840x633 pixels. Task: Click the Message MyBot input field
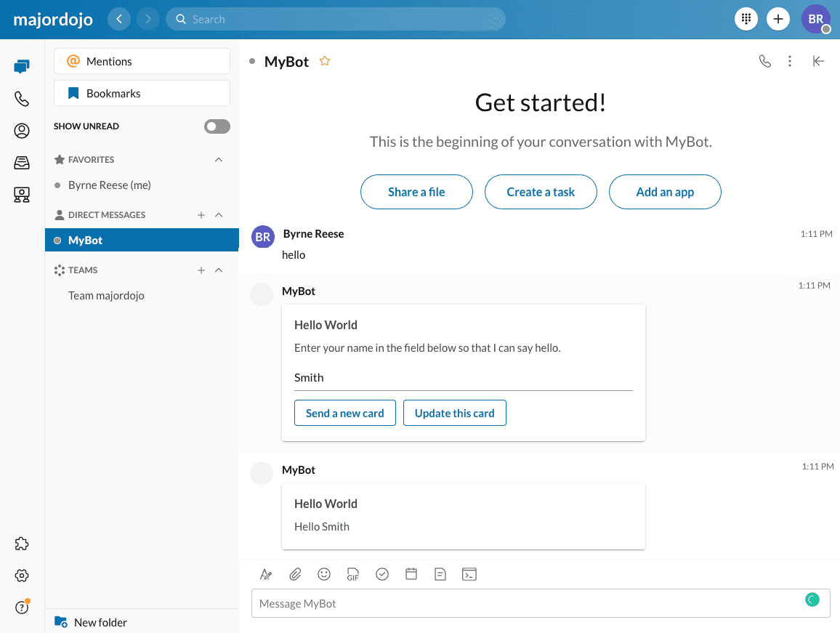pyautogui.click(x=527, y=603)
